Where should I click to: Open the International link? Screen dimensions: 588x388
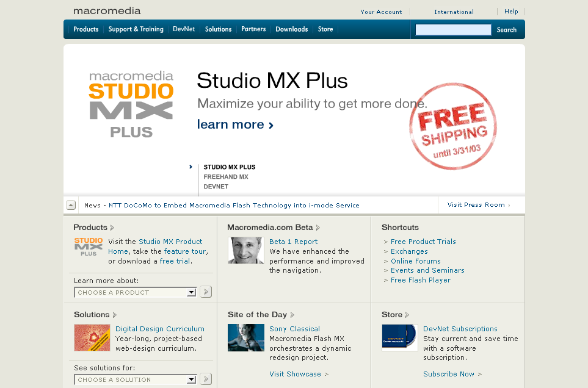[x=454, y=12]
